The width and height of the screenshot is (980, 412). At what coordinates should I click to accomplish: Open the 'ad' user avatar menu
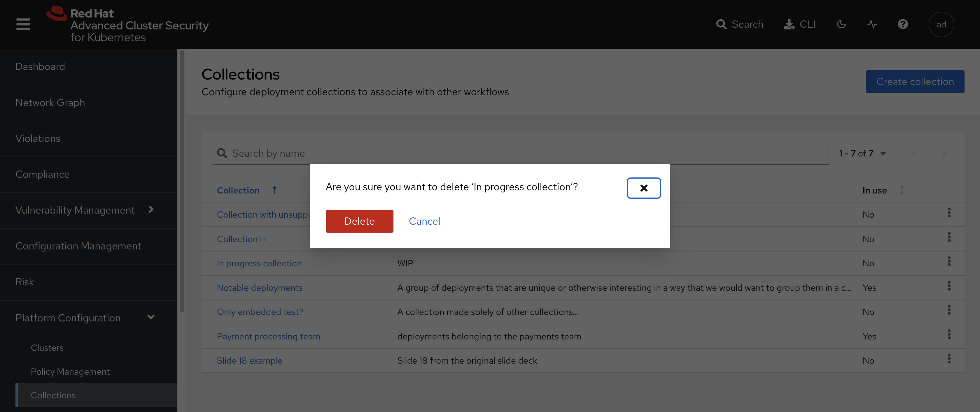(x=941, y=24)
